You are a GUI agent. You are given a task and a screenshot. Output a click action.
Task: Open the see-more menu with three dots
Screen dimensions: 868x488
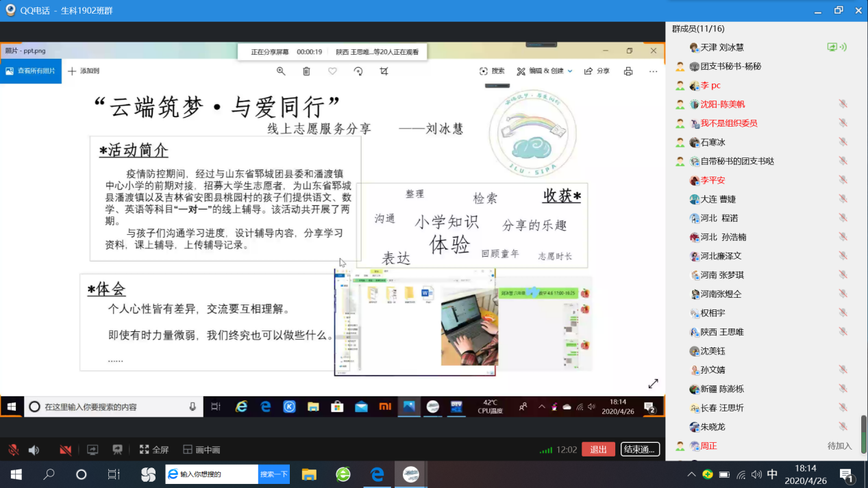tap(652, 70)
